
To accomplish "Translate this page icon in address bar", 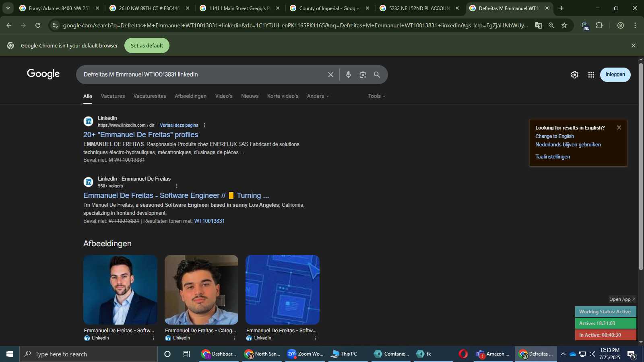I will (x=539, y=25).
